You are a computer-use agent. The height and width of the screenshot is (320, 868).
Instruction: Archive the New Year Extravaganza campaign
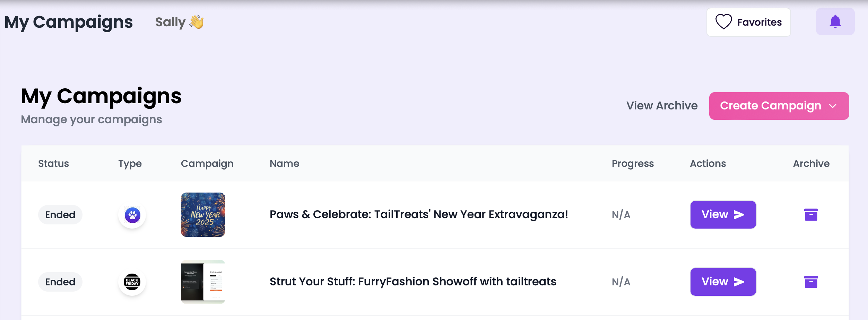coord(811,215)
